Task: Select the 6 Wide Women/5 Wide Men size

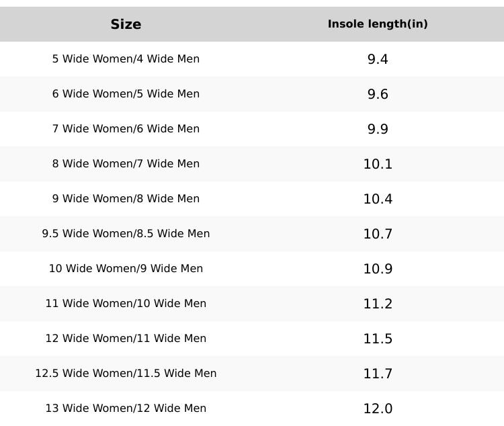Action: 126,94
